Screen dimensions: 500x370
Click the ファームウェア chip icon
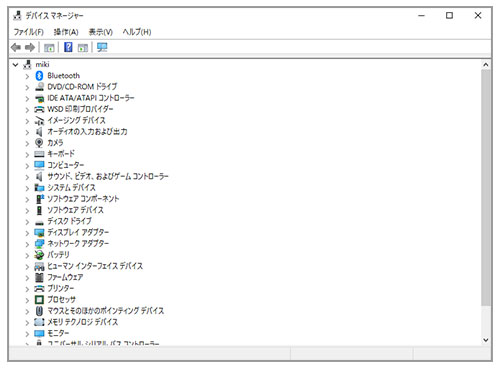coord(39,277)
